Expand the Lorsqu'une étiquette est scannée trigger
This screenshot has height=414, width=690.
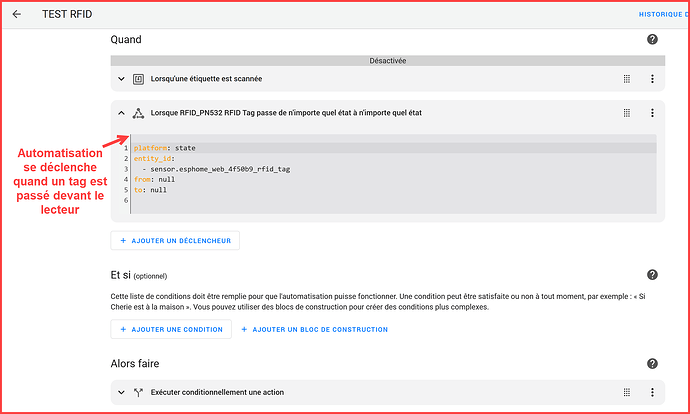[x=121, y=79]
